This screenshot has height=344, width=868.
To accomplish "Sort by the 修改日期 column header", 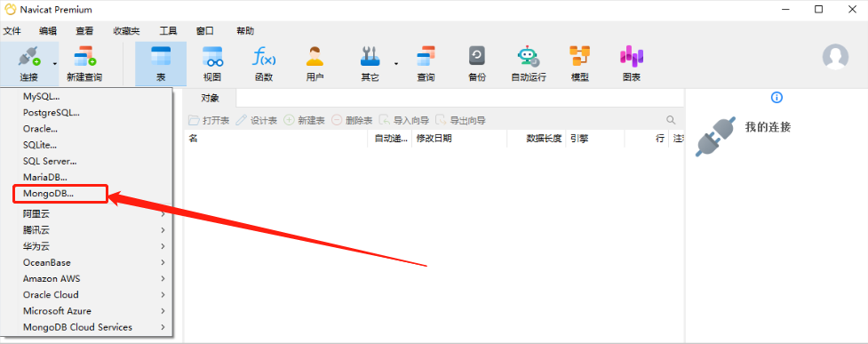I will pos(459,139).
